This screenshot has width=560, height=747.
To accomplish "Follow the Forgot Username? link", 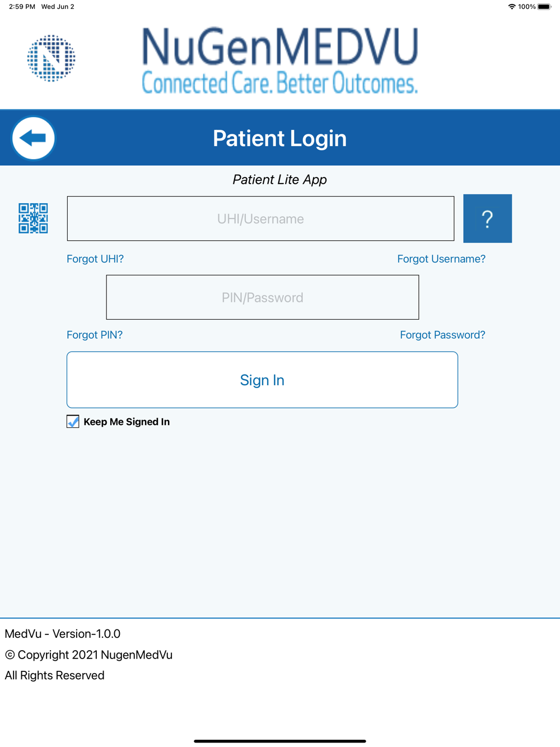I will (441, 259).
